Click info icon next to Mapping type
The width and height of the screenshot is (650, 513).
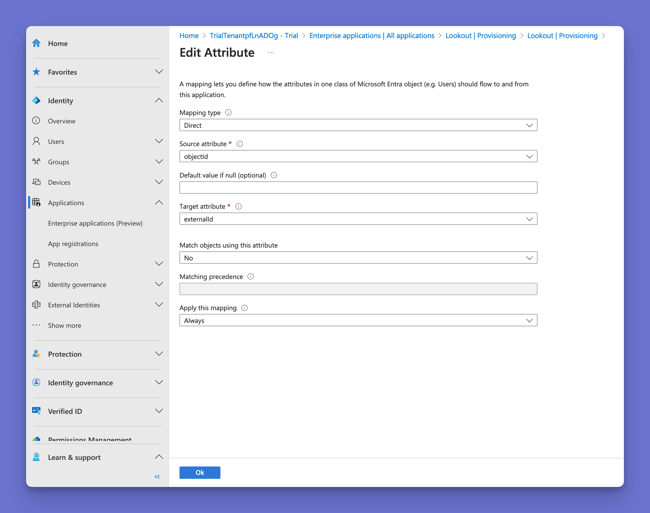[x=228, y=112]
